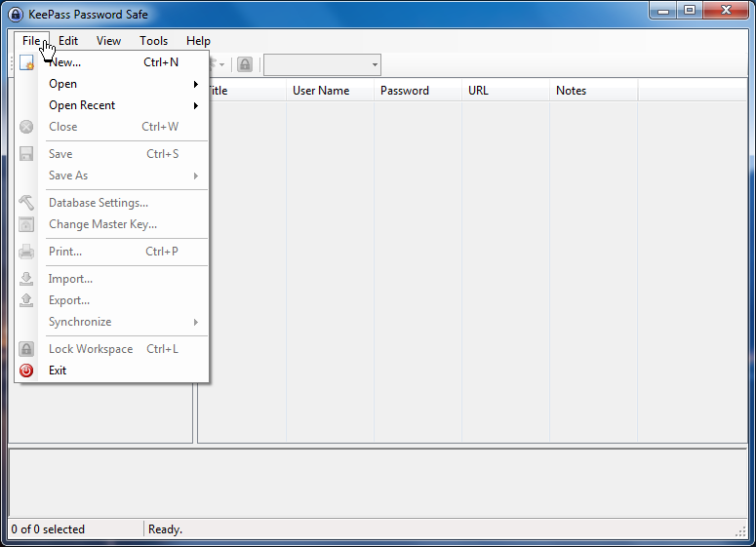Select the Open Recent menu entry
756x547 pixels.
click(x=112, y=105)
